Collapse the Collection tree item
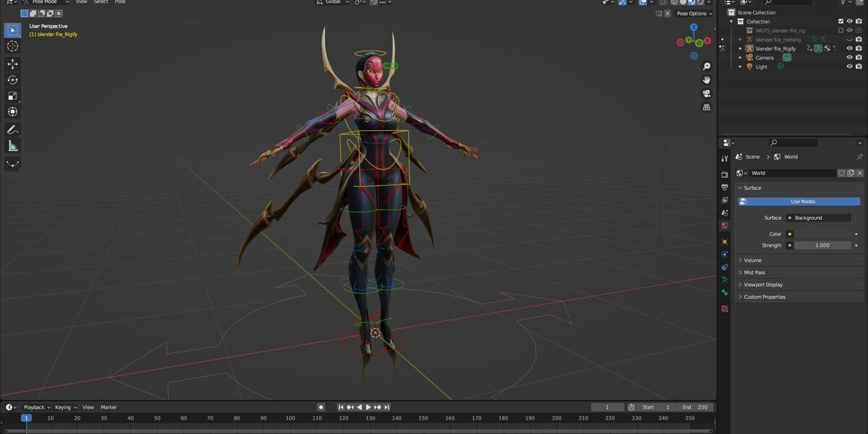 (731, 21)
